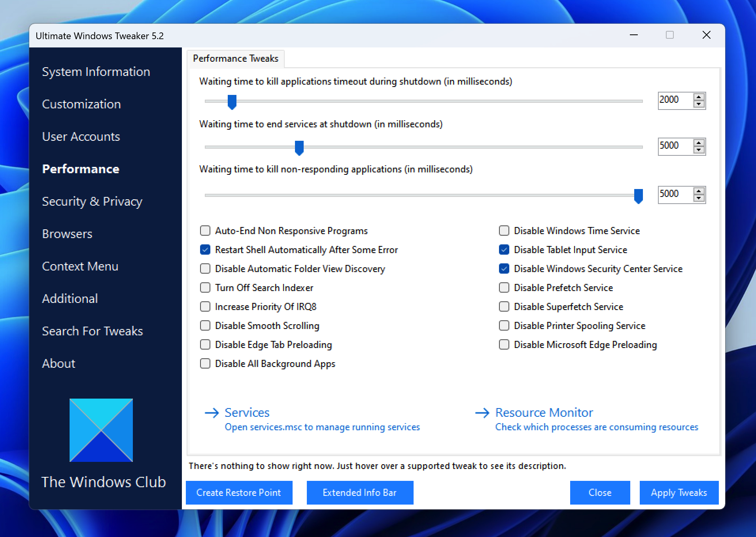Go to Customization section
Viewport: 756px width, 537px height.
(x=81, y=104)
